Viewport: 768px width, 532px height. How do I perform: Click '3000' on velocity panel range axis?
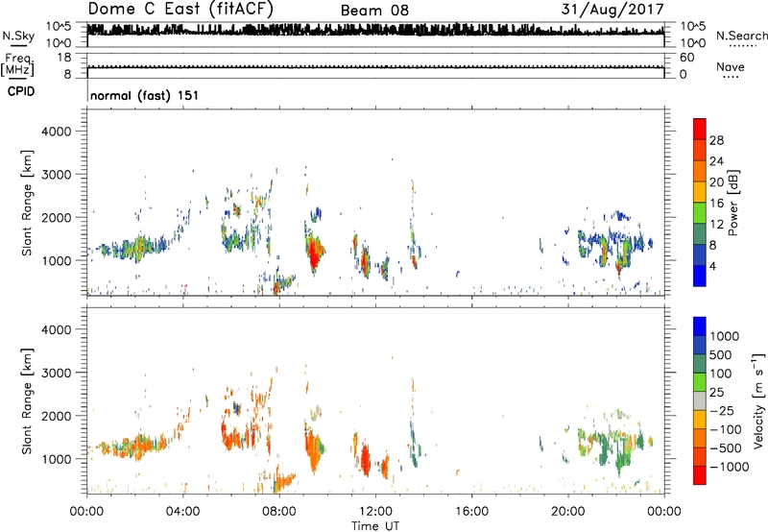(57, 373)
